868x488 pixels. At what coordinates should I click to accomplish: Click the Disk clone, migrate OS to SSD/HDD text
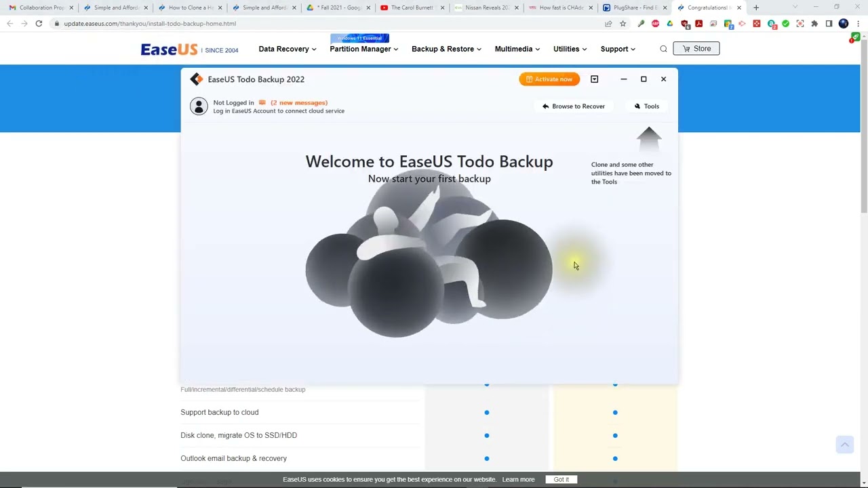(x=239, y=435)
